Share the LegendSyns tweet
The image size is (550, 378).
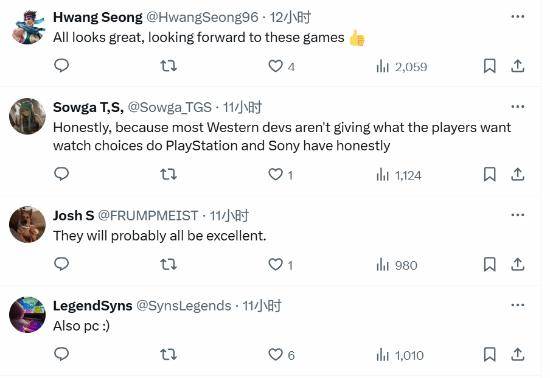[x=517, y=354]
